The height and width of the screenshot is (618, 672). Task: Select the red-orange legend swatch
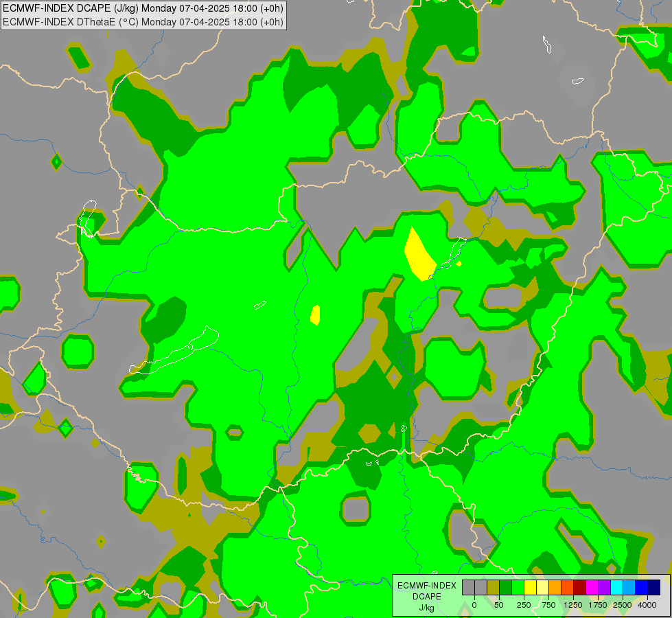[568, 587]
